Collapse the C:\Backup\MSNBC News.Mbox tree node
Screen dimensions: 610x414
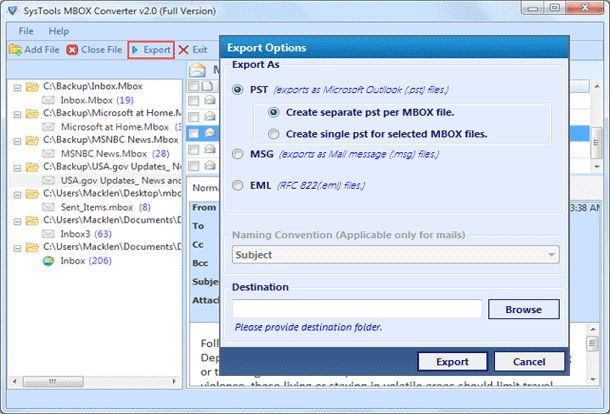[17, 141]
